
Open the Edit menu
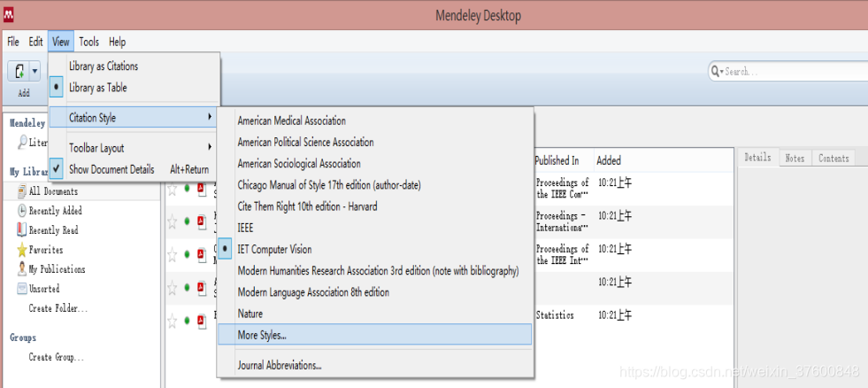tap(36, 42)
